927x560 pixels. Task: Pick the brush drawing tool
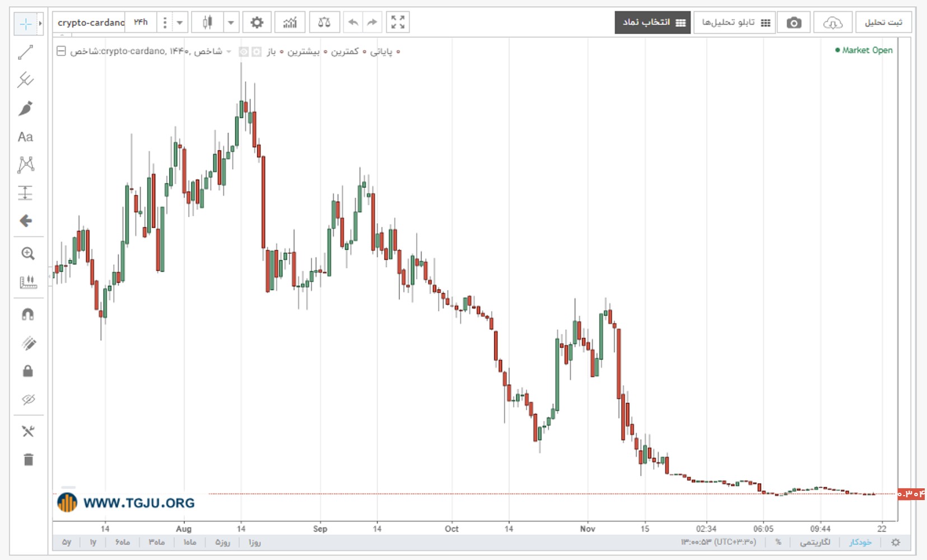coord(26,108)
